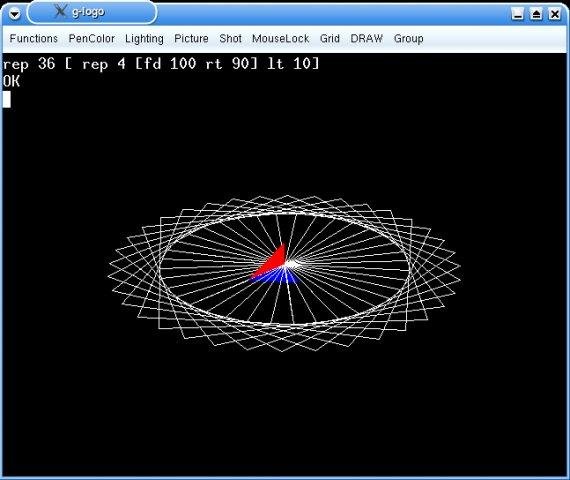Click the g-logo title bar tab
The image size is (570, 480).
click(92, 13)
